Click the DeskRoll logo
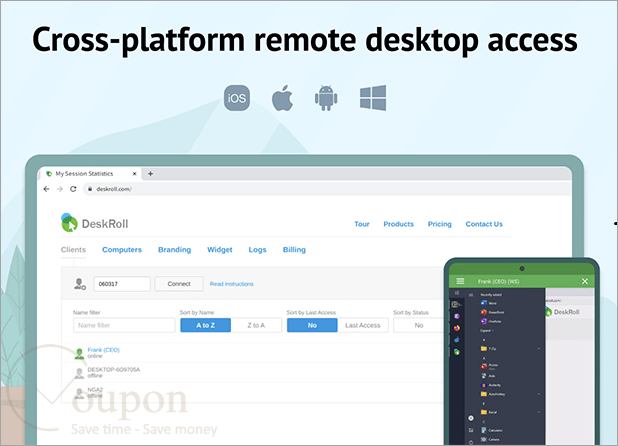The height and width of the screenshot is (446, 618). [95, 223]
